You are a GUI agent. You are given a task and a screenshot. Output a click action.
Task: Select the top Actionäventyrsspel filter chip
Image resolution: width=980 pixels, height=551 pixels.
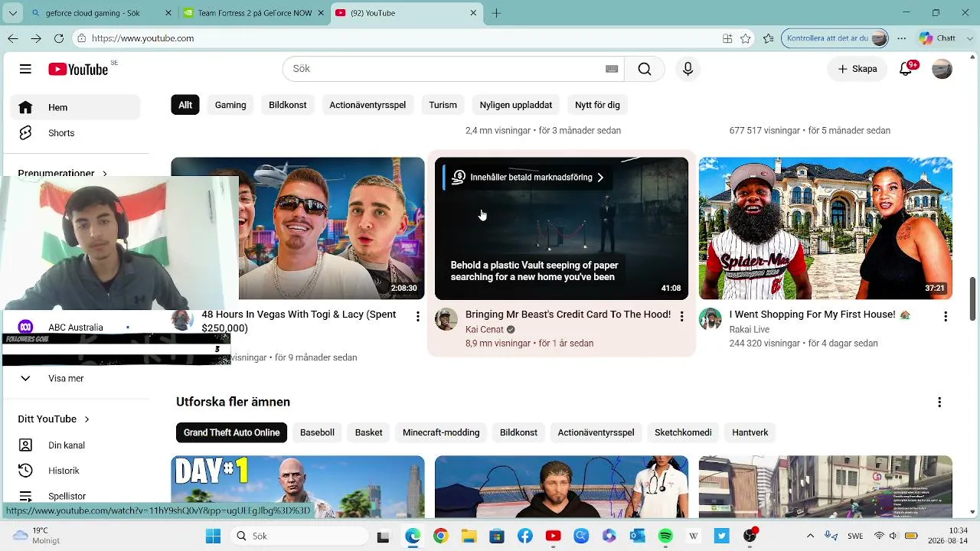click(367, 105)
